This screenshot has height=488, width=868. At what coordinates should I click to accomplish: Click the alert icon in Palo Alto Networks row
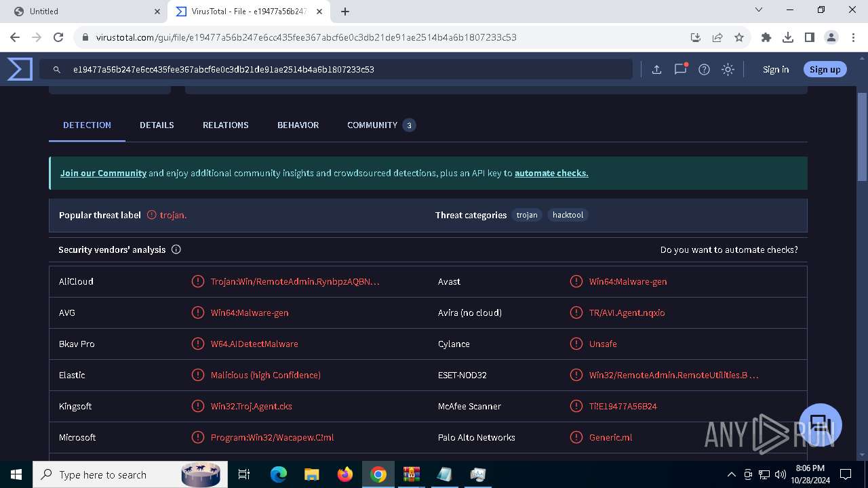[x=576, y=437]
